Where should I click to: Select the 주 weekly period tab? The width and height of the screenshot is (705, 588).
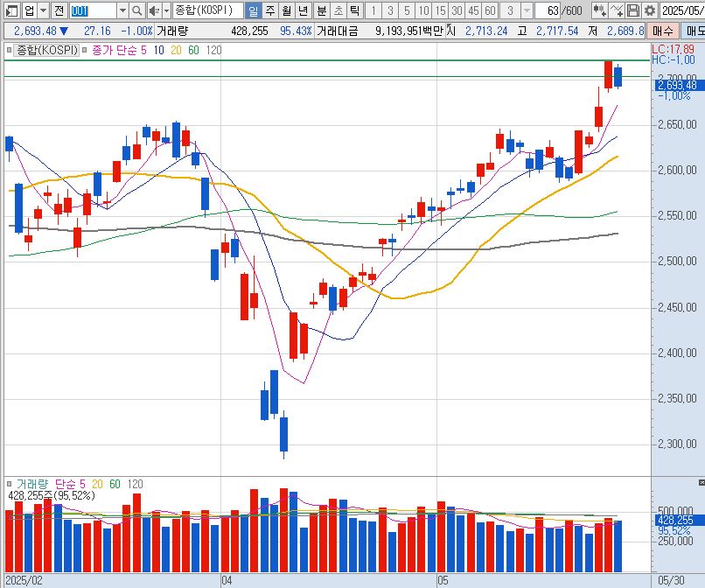(270, 10)
